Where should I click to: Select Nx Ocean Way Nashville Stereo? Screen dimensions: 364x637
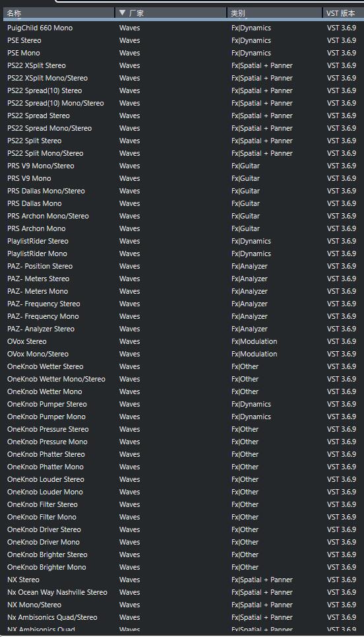point(182,592)
